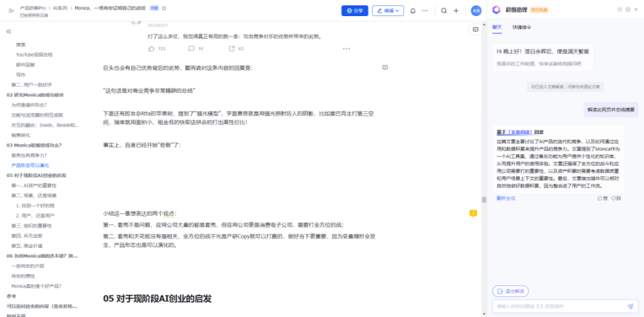Open the more options ellipsis in the top toolbar
644x317 pixels.
click(425, 11)
